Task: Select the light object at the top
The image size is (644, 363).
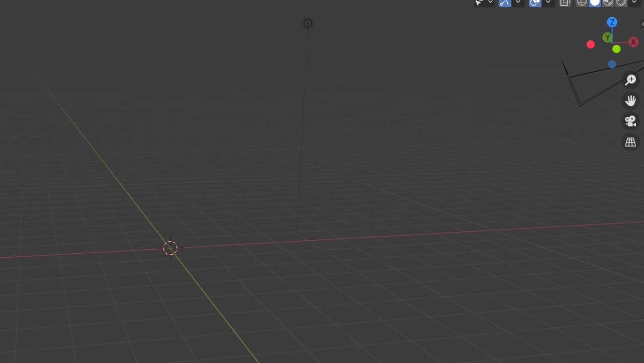Action: [308, 23]
